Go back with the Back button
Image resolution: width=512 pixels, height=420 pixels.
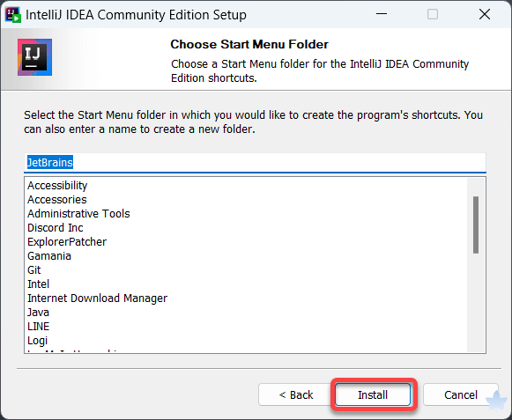coord(296,394)
